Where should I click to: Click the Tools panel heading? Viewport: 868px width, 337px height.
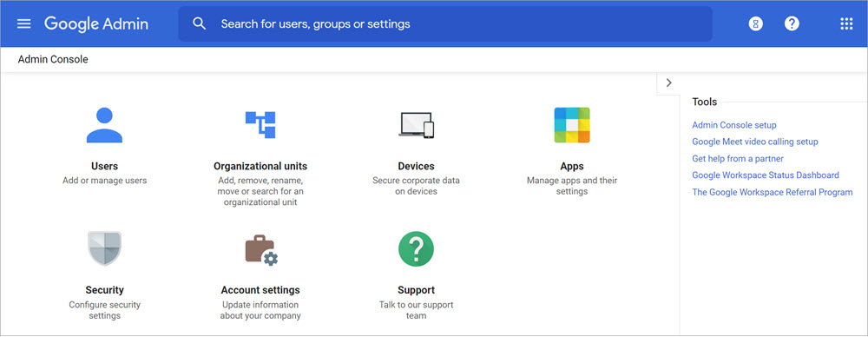click(704, 102)
